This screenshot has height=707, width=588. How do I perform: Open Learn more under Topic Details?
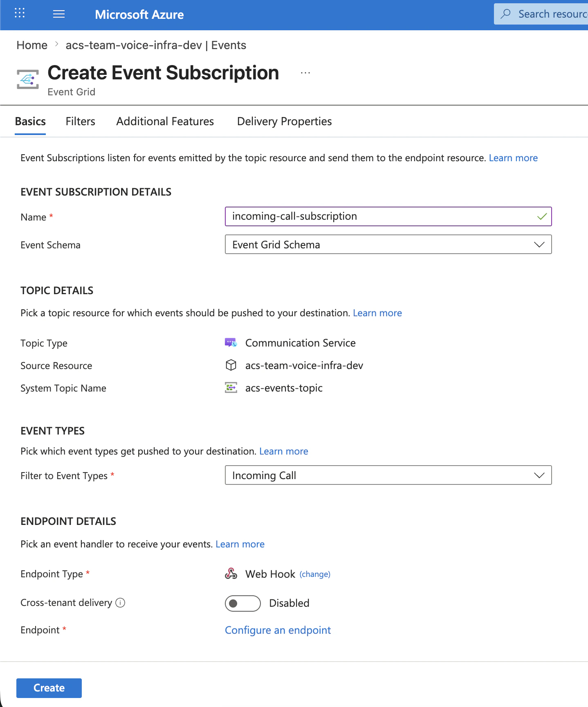tap(377, 313)
